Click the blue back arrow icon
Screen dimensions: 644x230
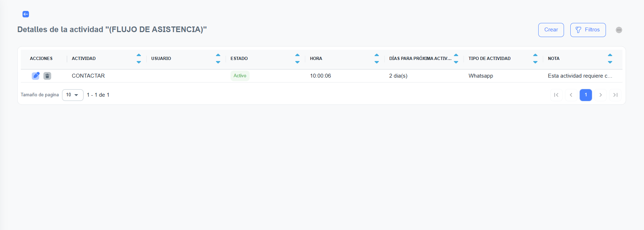pos(26,14)
